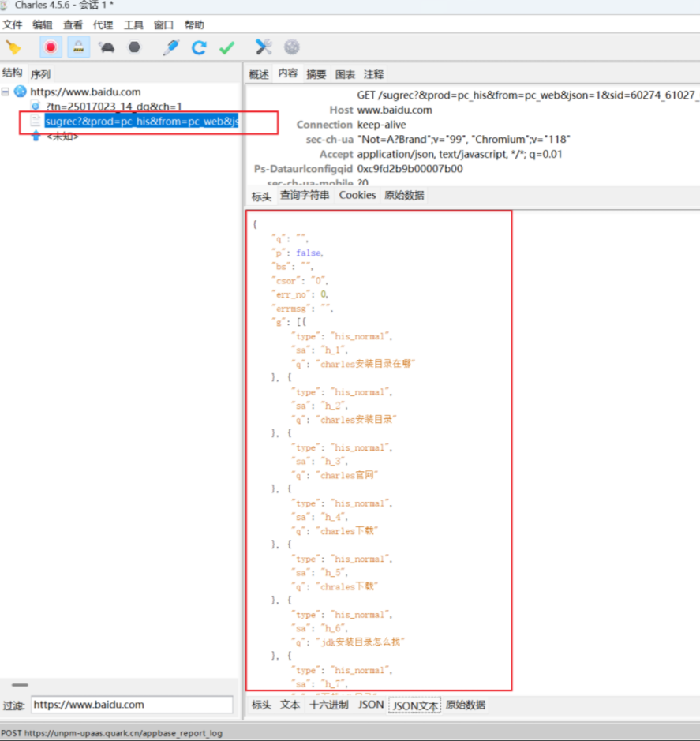This screenshot has height=741, width=700.
Task: Collapse the https://www.baidu.com tree node
Action: click(6, 92)
